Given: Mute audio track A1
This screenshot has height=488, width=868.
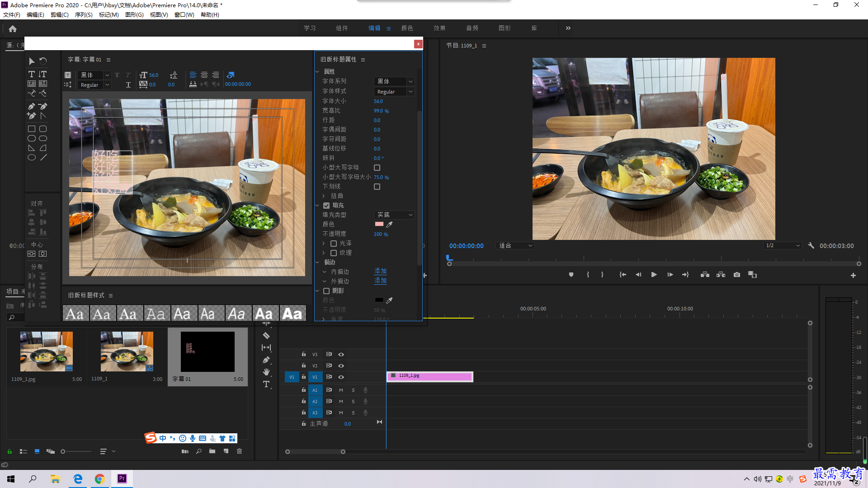Looking at the screenshot, I should point(341,390).
